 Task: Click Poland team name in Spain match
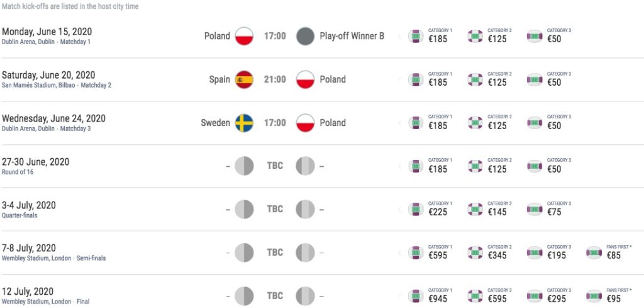[x=333, y=79]
